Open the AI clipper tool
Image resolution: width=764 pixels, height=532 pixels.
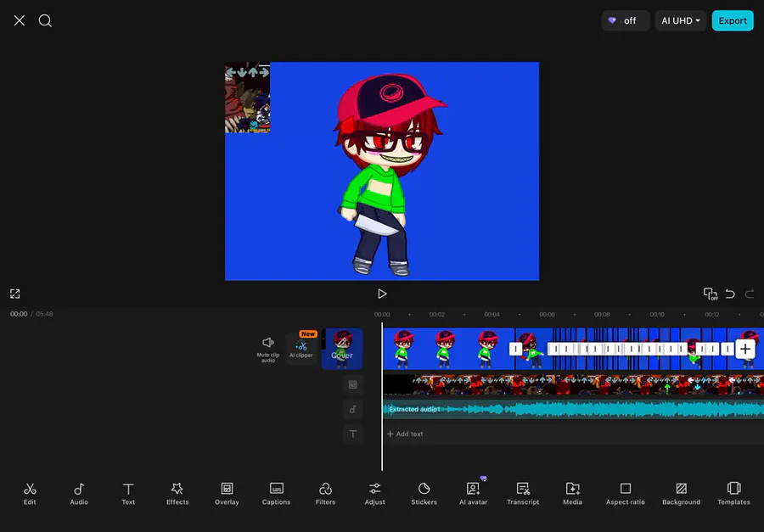pyautogui.click(x=301, y=349)
